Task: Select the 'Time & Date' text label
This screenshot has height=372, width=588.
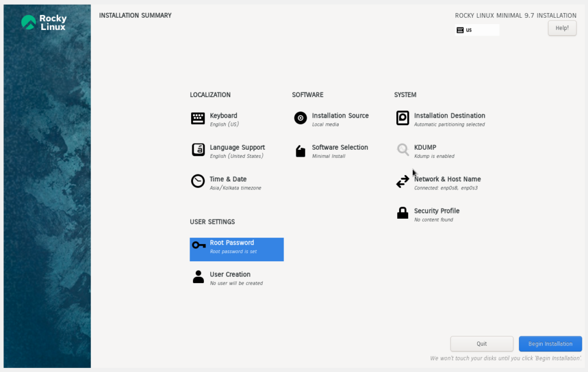Action: [x=228, y=179]
